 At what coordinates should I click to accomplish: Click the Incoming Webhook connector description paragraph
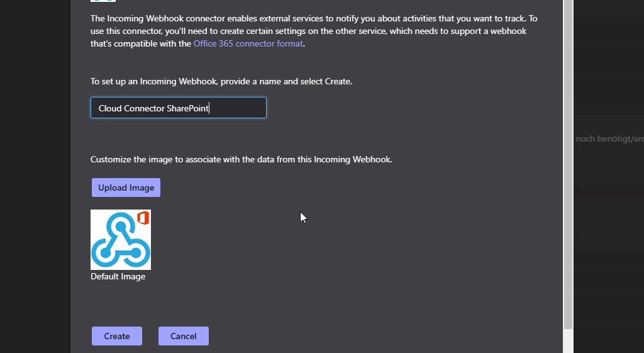tap(313, 31)
